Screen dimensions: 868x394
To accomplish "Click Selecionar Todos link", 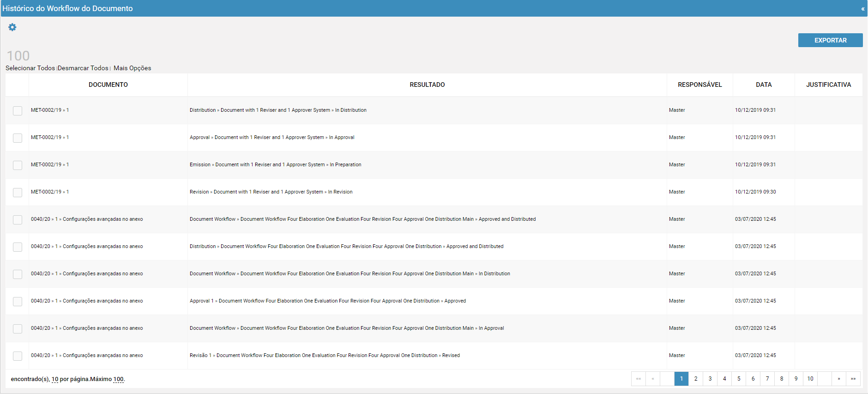I will click(30, 68).
